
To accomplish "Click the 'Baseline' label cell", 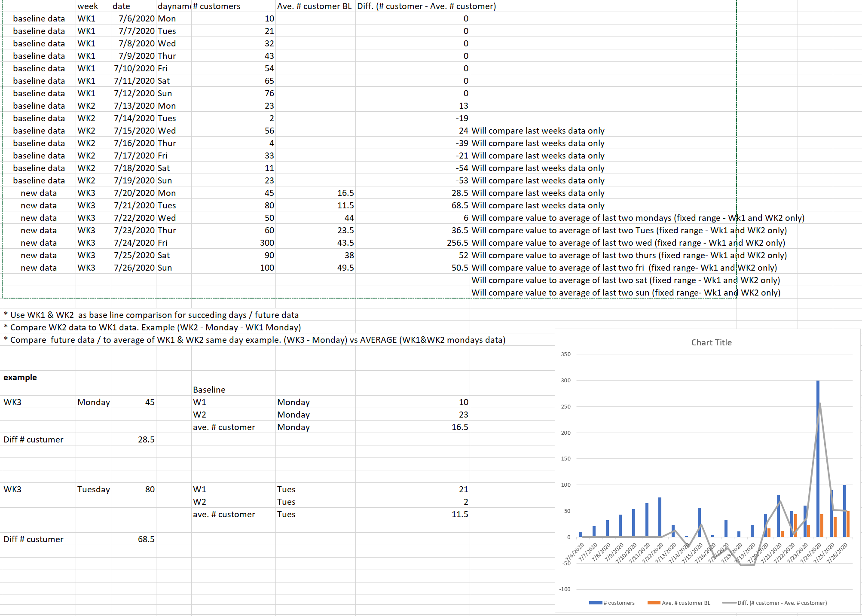I will [233, 390].
